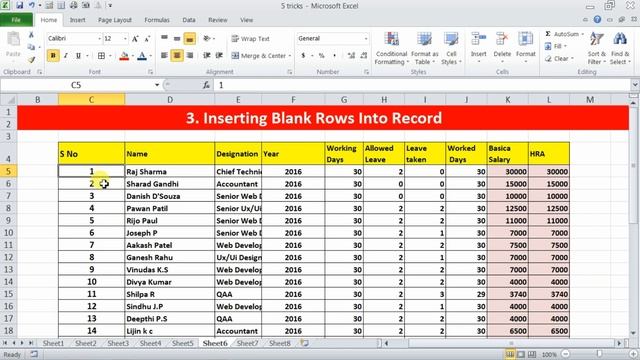Click the Paste icon
This screenshot has width=640, height=360.
pos(13,39)
